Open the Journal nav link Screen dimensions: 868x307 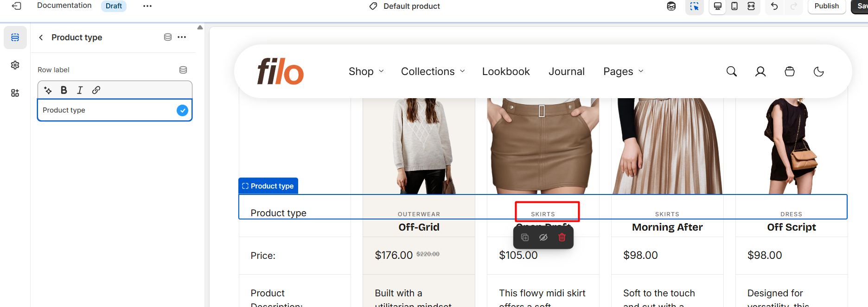point(567,71)
